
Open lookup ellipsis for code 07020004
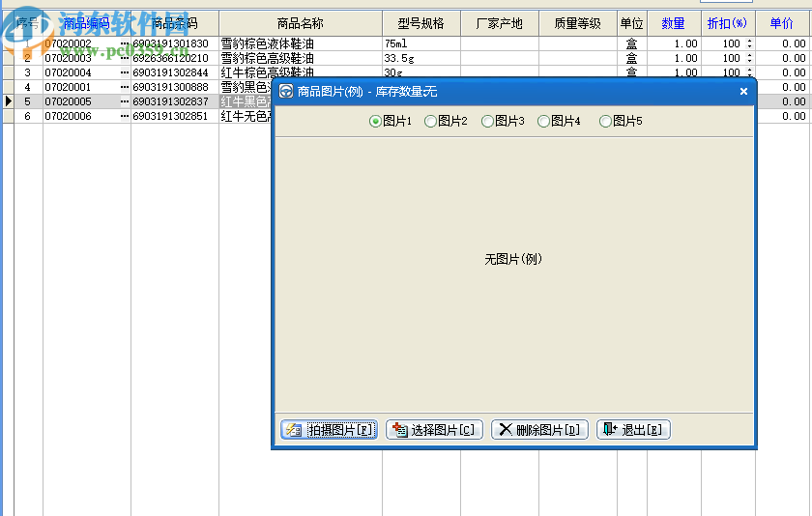click(125, 72)
